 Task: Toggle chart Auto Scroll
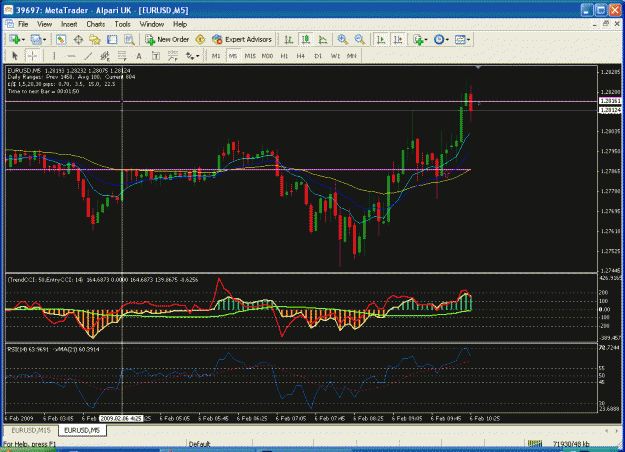tap(381, 39)
